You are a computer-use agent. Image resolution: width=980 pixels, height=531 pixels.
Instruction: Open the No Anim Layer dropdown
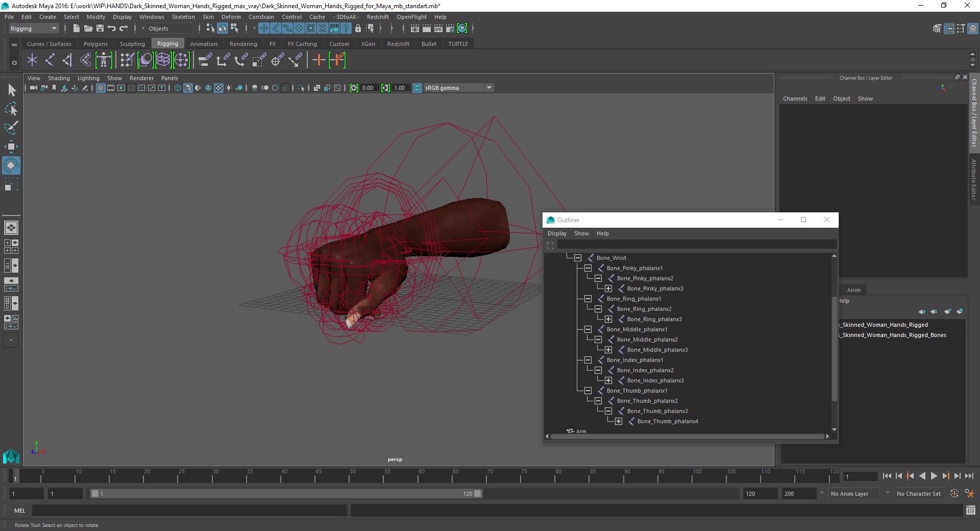(855, 494)
